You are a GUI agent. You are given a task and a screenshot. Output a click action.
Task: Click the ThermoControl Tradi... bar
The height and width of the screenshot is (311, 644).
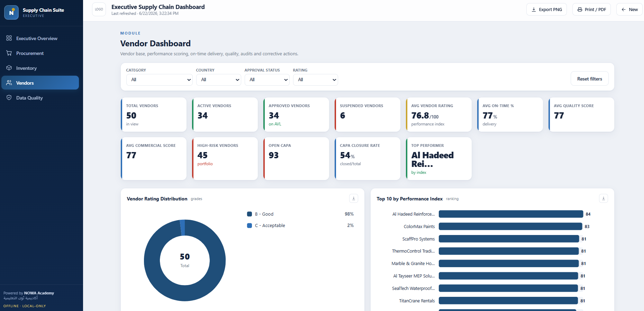(x=509, y=251)
